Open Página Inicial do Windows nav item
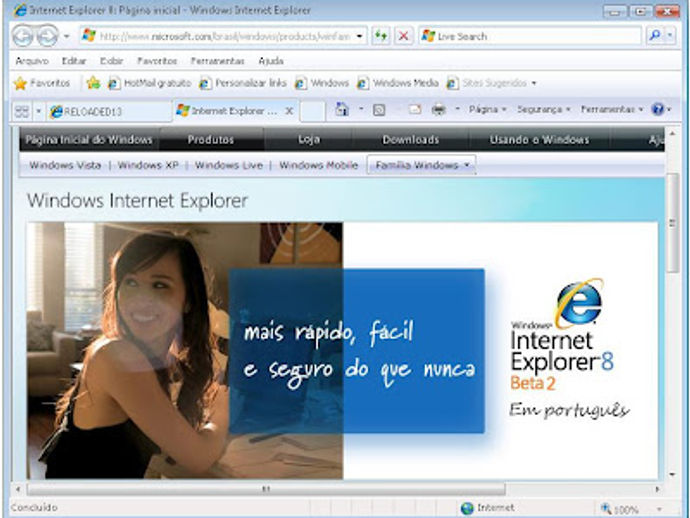The width and height of the screenshot is (690, 518). (89, 140)
